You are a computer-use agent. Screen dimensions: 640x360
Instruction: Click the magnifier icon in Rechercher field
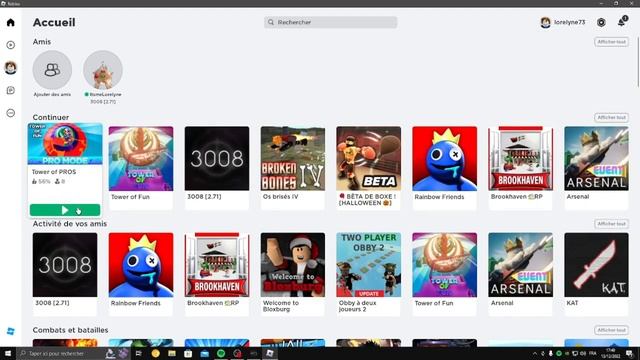[271, 22]
